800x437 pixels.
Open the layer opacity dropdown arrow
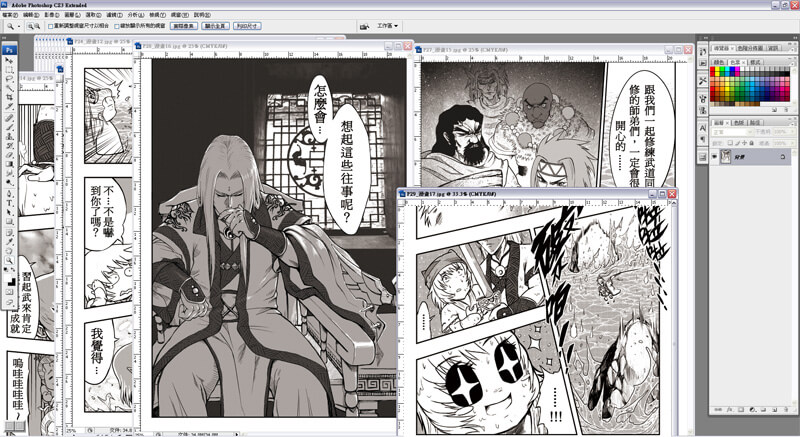(792, 132)
